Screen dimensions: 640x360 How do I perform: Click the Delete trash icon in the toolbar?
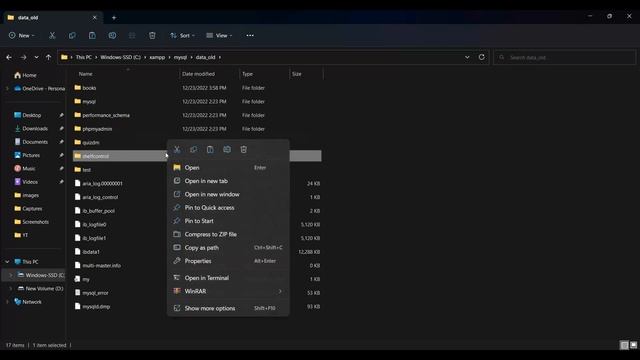point(152,36)
